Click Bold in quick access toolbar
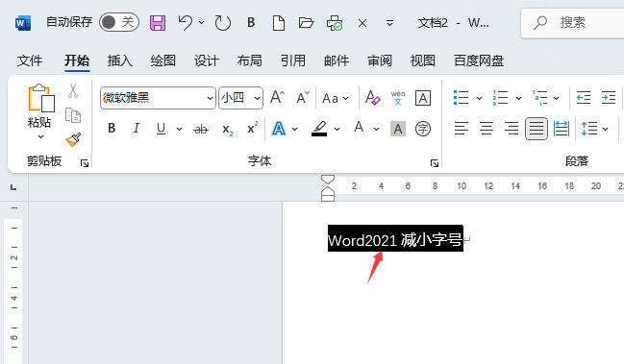Screen dimensions: 624x364 tap(251, 23)
